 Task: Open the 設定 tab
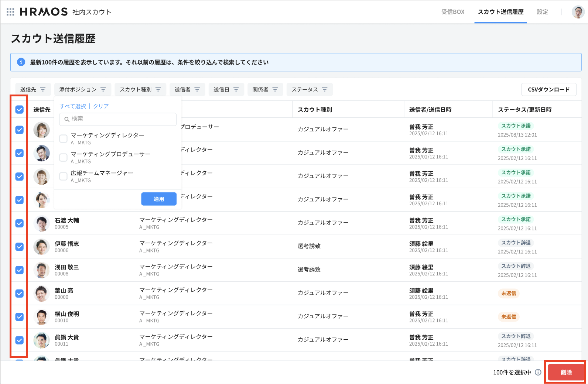[x=542, y=12]
